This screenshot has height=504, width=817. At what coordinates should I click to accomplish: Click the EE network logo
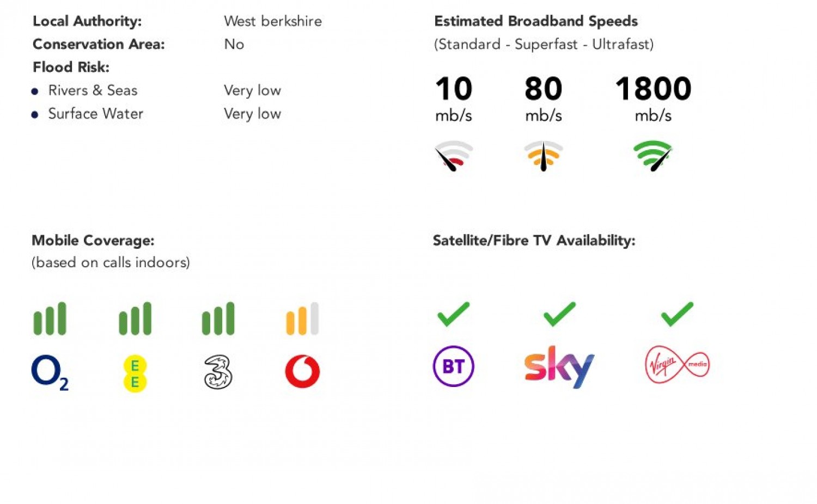[x=135, y=373]
